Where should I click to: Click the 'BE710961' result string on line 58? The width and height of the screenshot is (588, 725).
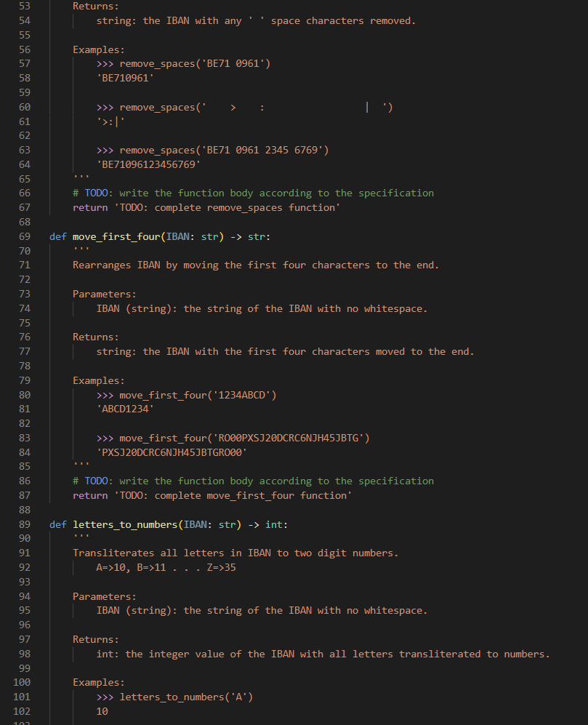pos(125,78)
